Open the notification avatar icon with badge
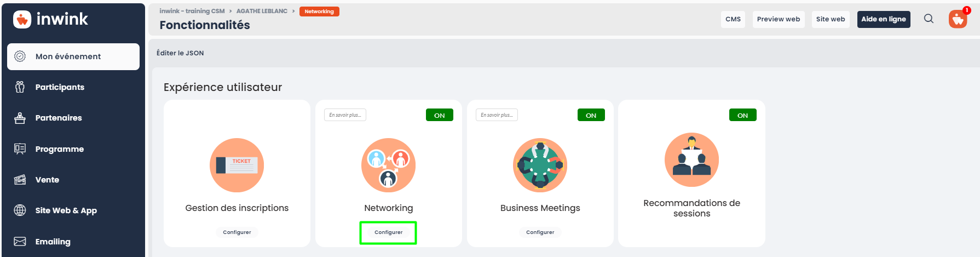Screen dimensions: 980x257 coord(958,19)
